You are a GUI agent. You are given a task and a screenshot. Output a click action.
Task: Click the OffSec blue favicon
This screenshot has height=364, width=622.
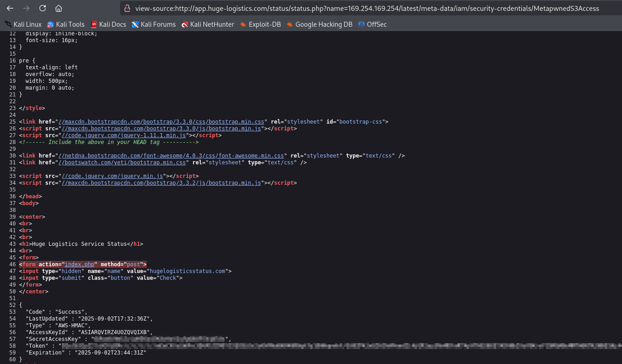(x=362, y=24)
